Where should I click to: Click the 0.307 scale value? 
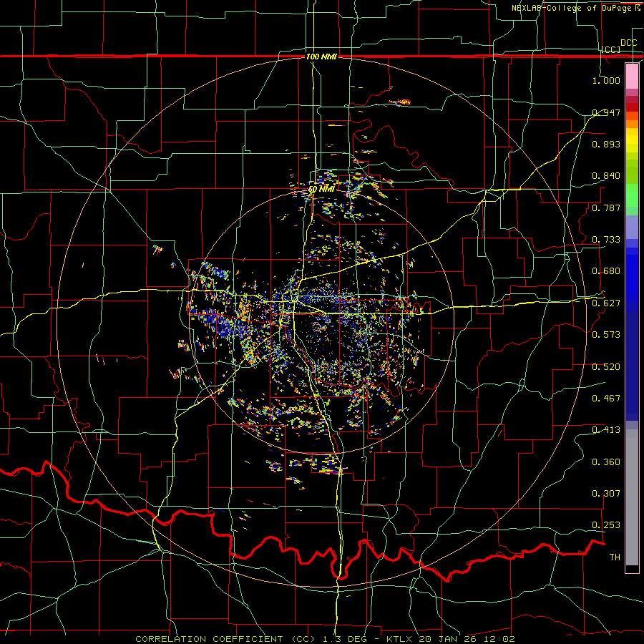(x=606, y=494)
